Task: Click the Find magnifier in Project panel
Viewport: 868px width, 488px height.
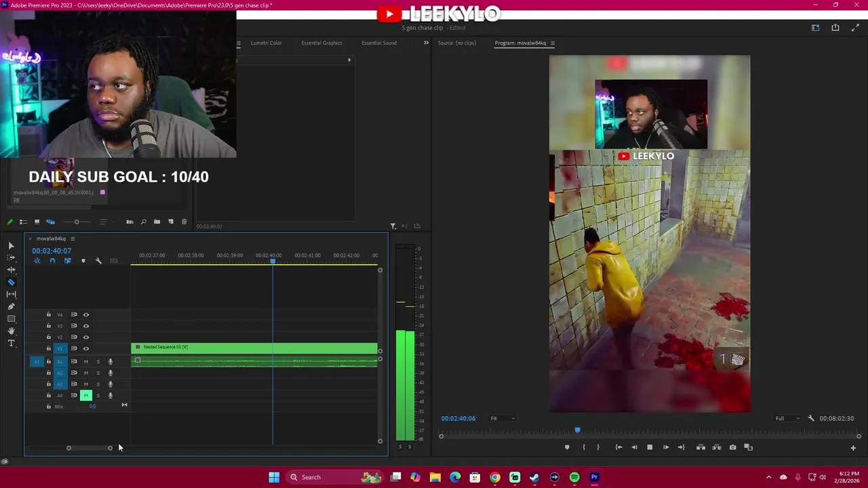Action: coord(143,222)
